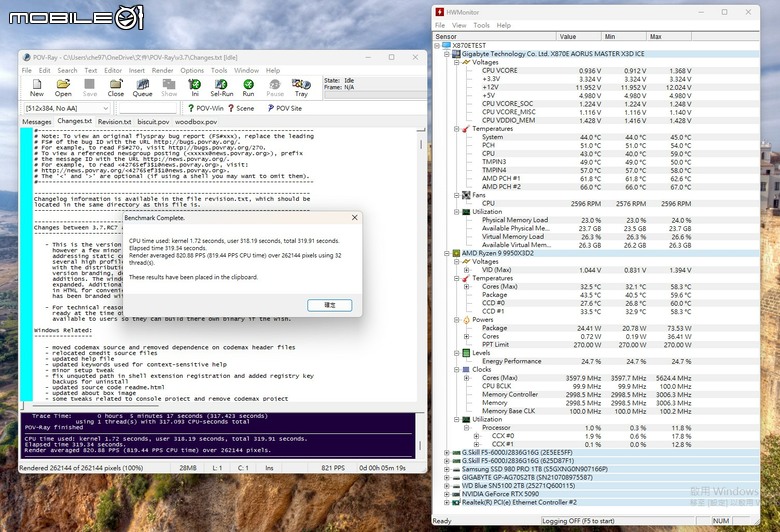Open Scene help link
The width and height of the screenshot is (780, 532).
point(241,108)
